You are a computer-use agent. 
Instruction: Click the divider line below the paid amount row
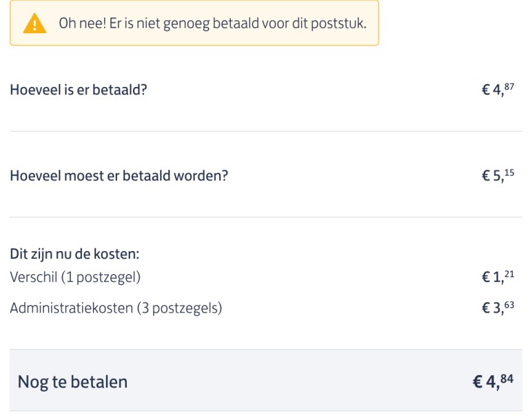pos(266,131)
